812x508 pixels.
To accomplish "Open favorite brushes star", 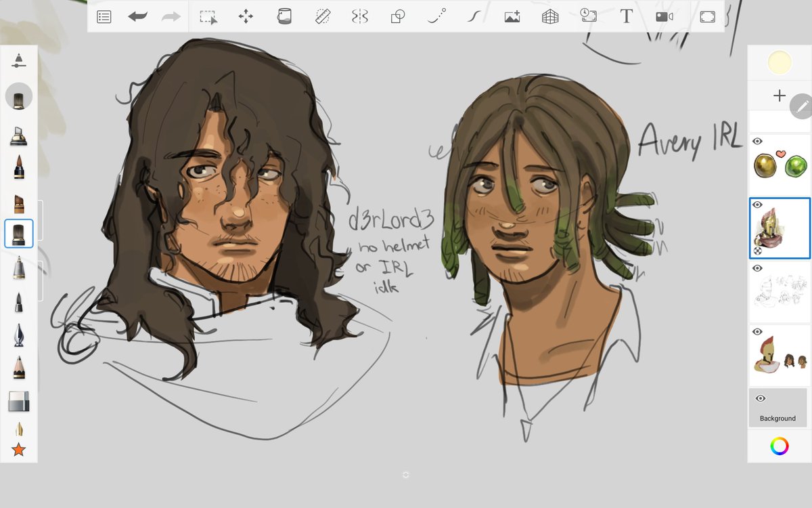I will [x=18, y=449].
